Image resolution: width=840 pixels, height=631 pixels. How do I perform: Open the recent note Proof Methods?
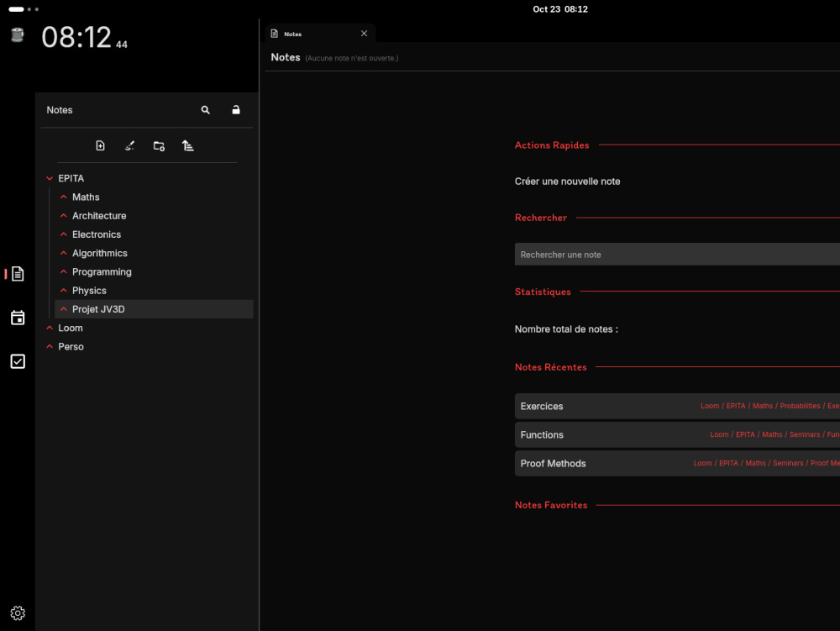pyautogui.click(x=677, y=463)
